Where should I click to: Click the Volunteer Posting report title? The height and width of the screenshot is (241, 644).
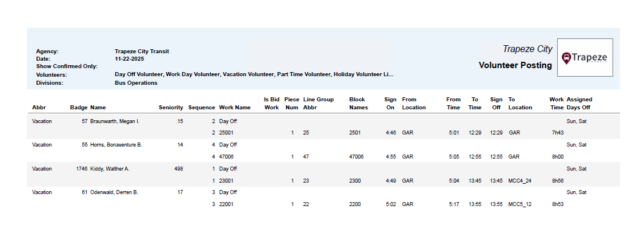click(515, 65)
